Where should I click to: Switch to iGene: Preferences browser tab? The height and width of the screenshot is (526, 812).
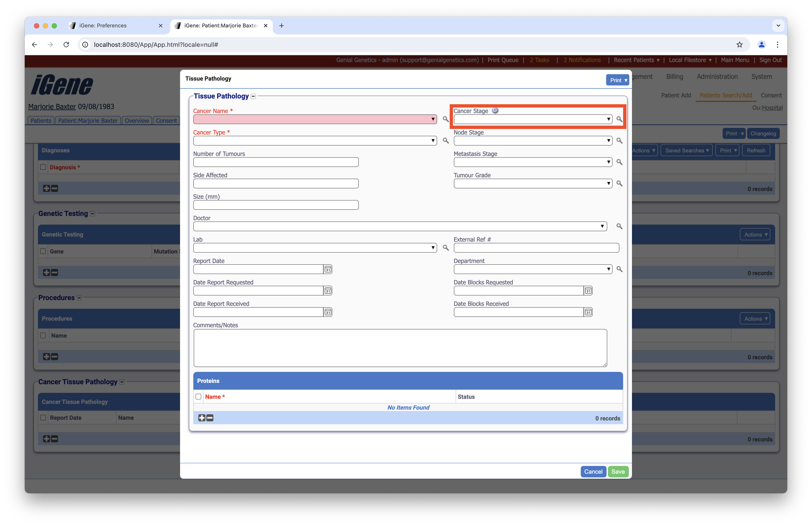103,26
